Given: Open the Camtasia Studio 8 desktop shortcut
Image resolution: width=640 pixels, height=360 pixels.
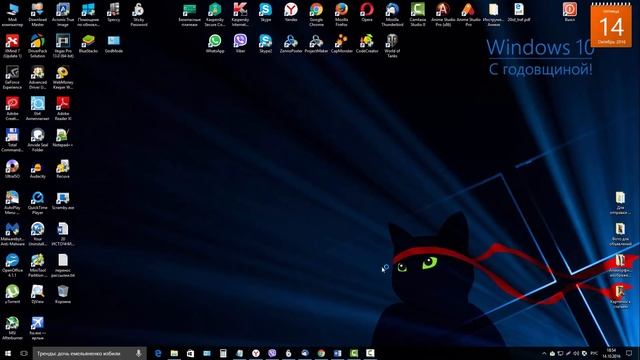Looking at the screenshot, I should tap(418, 15).
